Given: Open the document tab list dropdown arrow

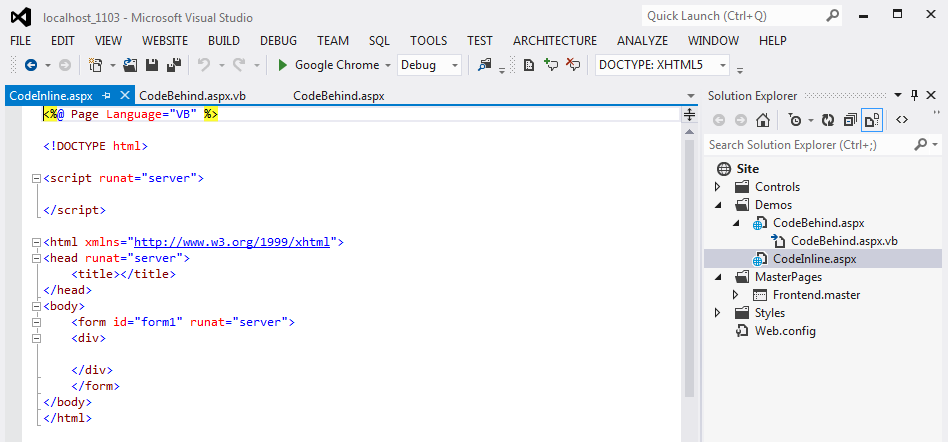Looking at the screenshot, I should coord(691,96).
